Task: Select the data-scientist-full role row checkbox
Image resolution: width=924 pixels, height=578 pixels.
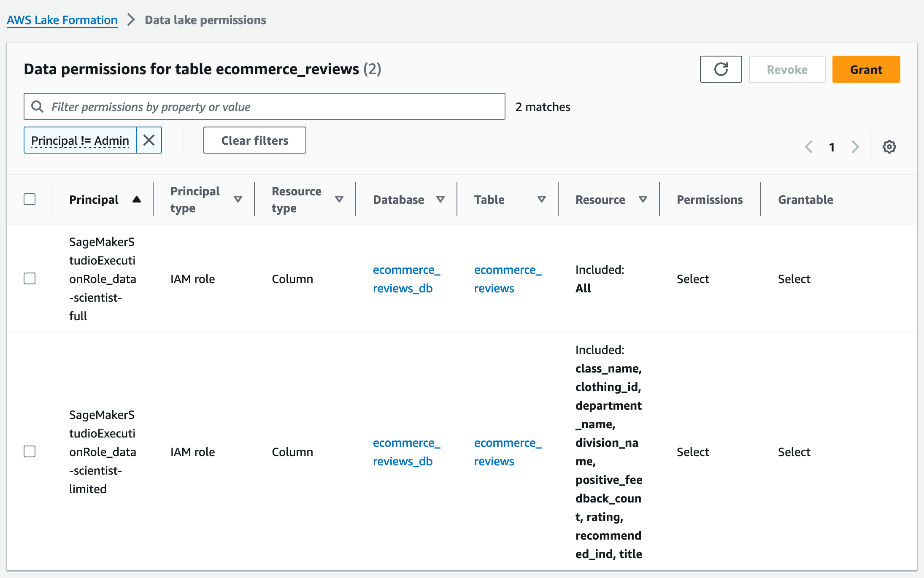Action: click(30, 278)
